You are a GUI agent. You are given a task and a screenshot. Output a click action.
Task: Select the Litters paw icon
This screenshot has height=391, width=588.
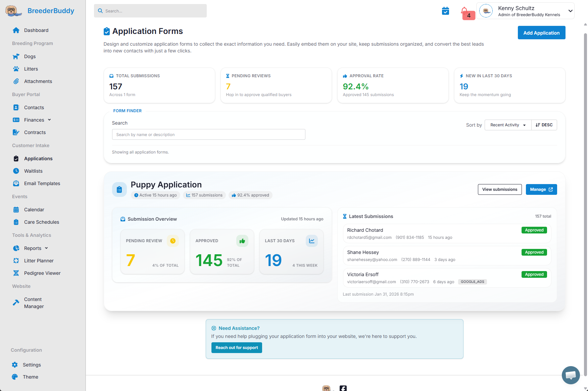click(x=16, y=69)
